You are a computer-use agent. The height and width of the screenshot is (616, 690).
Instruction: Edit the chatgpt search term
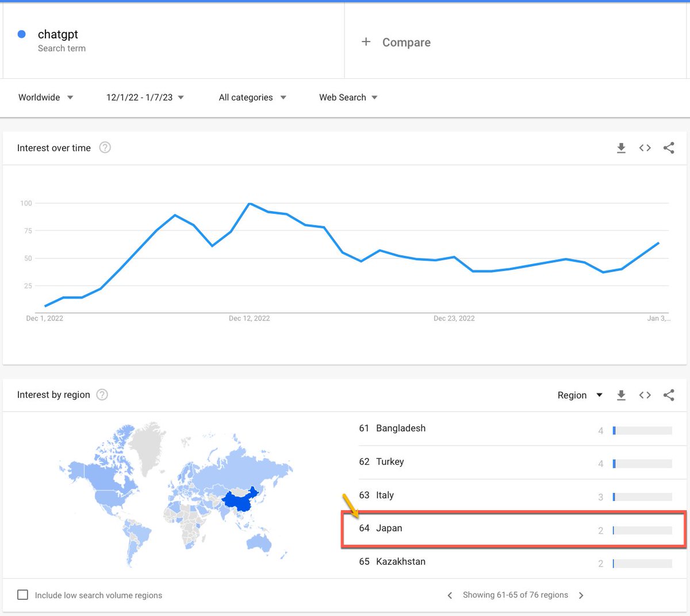pos(174,40)
